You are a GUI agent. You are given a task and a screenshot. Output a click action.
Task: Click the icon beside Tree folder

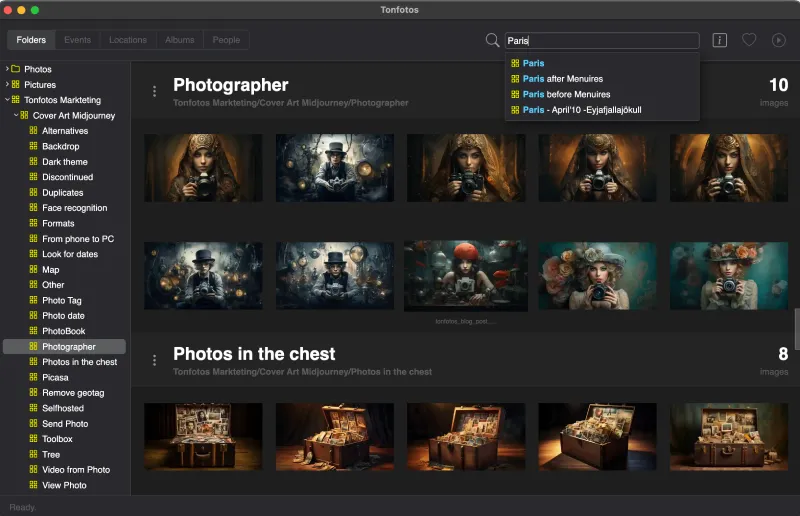click(33, 454)
